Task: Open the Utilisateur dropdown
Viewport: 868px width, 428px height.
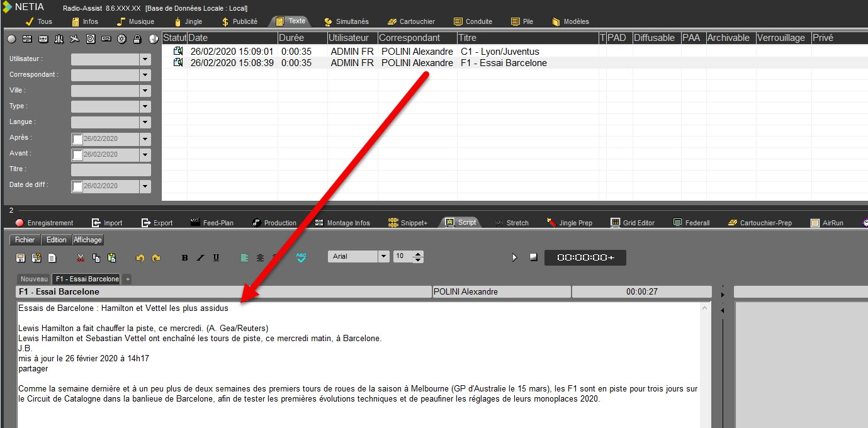Action: pos(145,59)
